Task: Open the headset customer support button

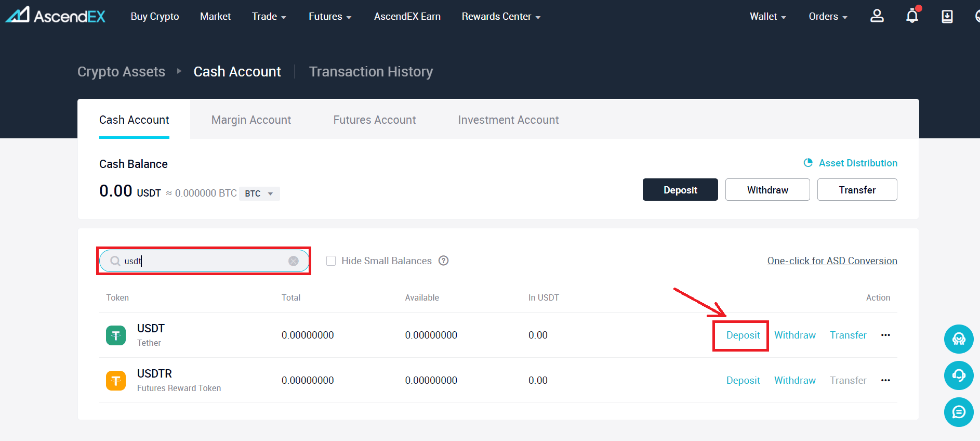Action: click(959, 375)
